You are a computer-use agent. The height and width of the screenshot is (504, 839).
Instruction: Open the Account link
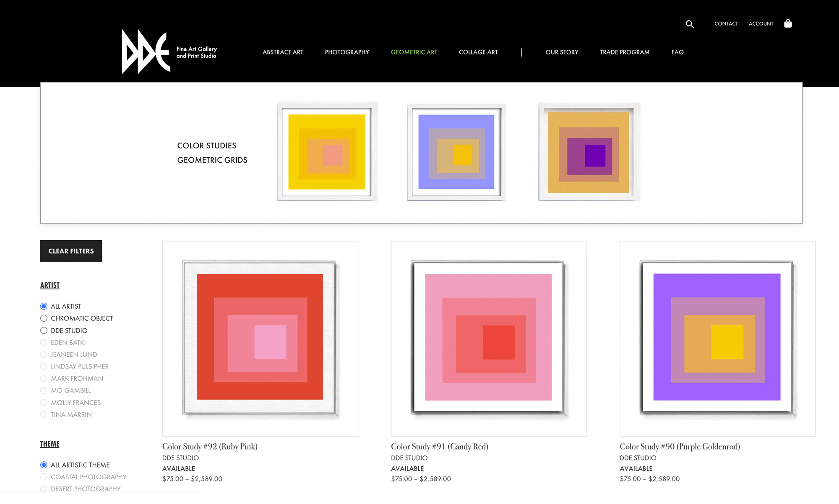(761, 23)
